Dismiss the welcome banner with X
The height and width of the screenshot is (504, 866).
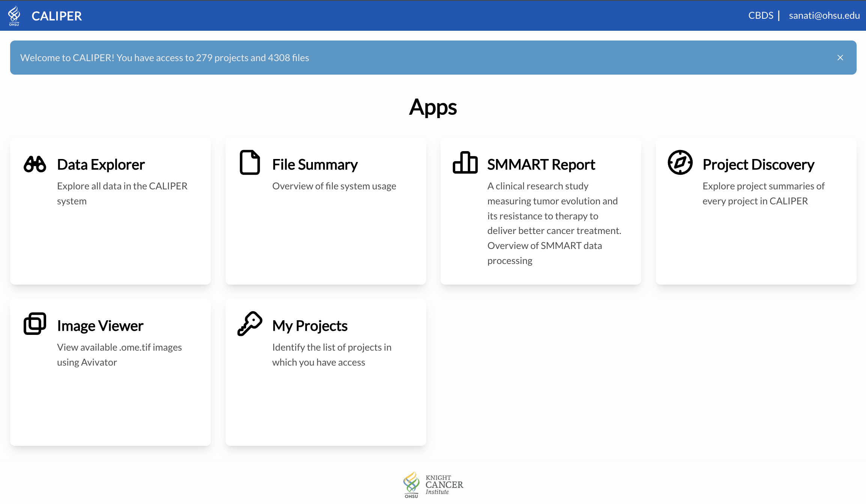[x=840, y=58]
